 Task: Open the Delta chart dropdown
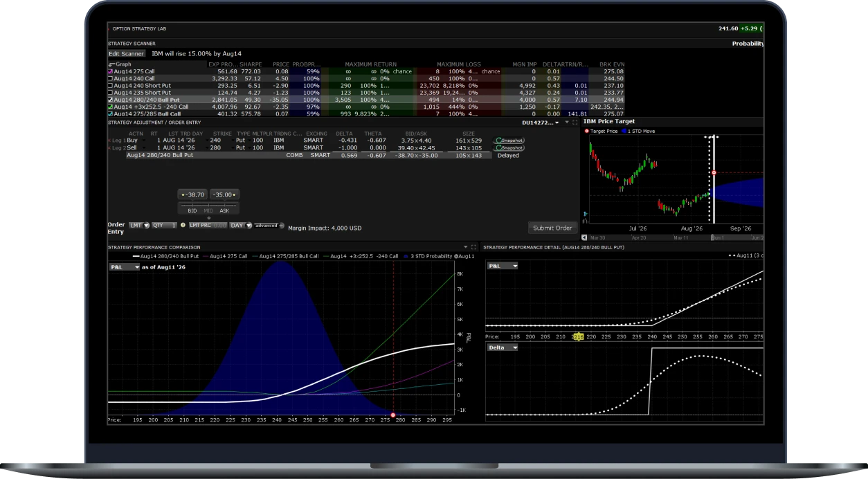pyautogui.click(x=503, y=347)
